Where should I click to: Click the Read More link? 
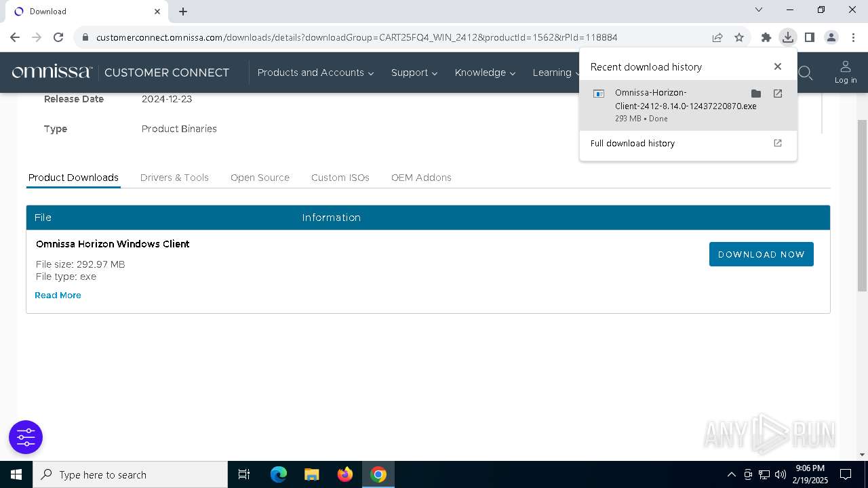[58, 296]
